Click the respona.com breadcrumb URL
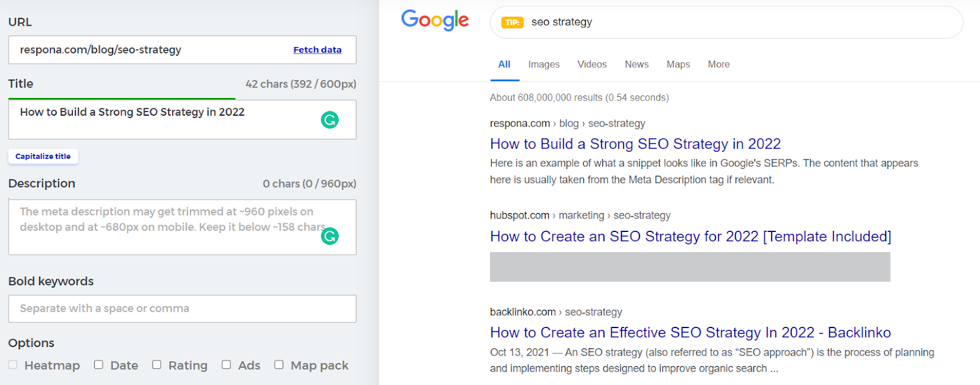 [x=567, y=124]
